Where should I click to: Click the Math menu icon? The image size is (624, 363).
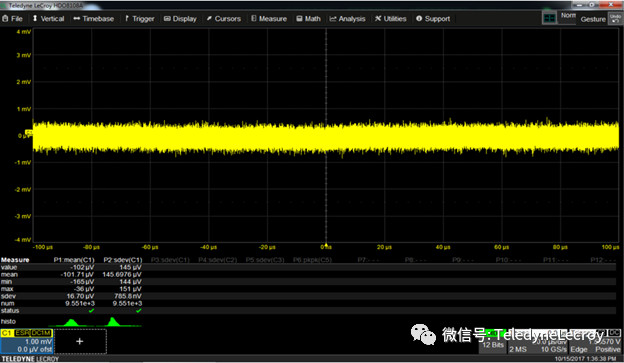(299, 19)
